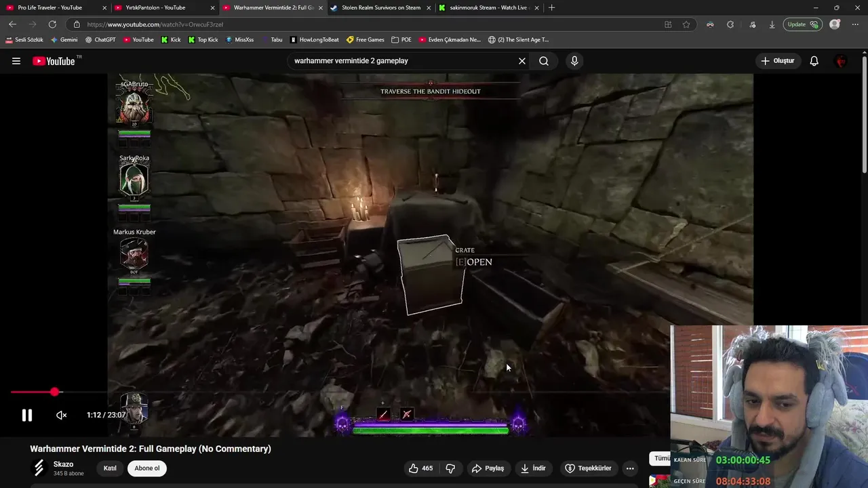Open browser downloads arrow icon

[772, 24]
